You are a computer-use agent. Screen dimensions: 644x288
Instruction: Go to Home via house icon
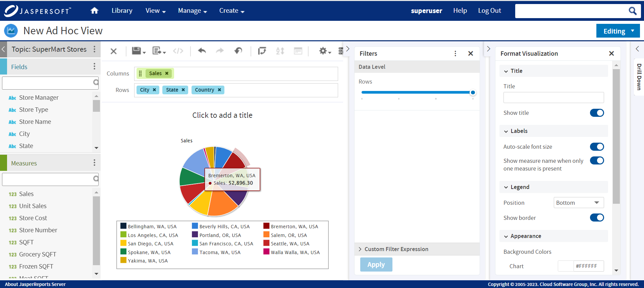(95, 11)
